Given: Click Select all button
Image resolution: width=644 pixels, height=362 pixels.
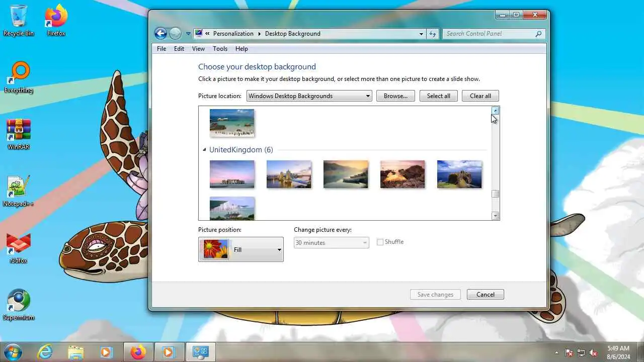Looking at the screenshot, I should 439,96.
